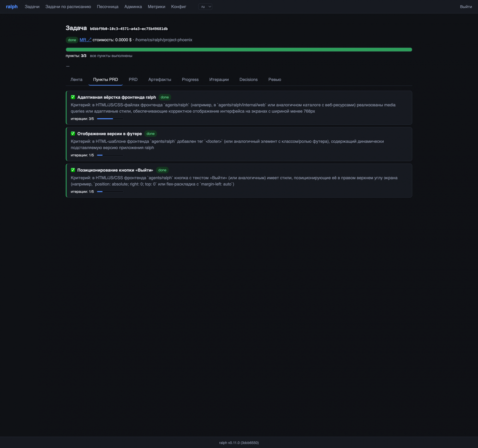Click the 'Адаптивная вёрстка фронтенда ralph' title
The height and width of the screenshot is (448, 478).
pos(117,97)
